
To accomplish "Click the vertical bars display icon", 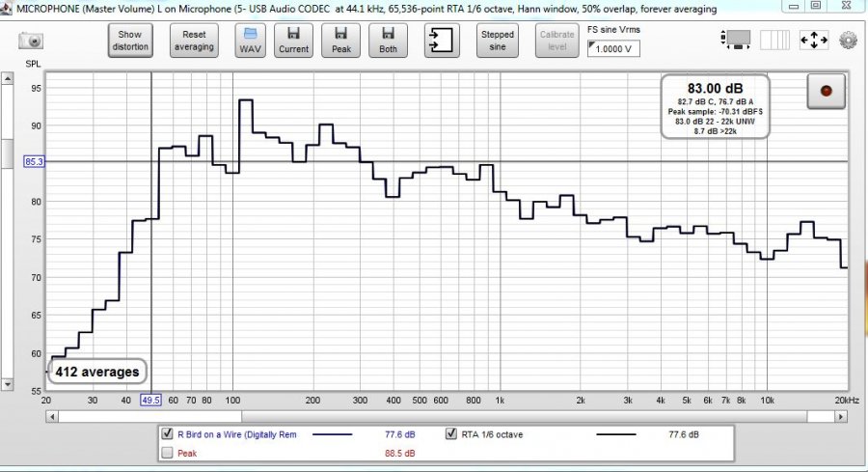I will pyautogui.click(x=774, y=40).
